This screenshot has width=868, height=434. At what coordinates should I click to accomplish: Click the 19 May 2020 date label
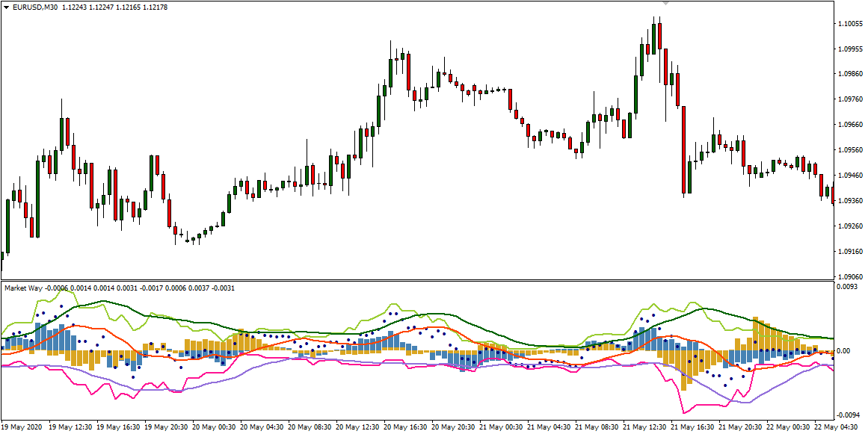coord(23,427)
